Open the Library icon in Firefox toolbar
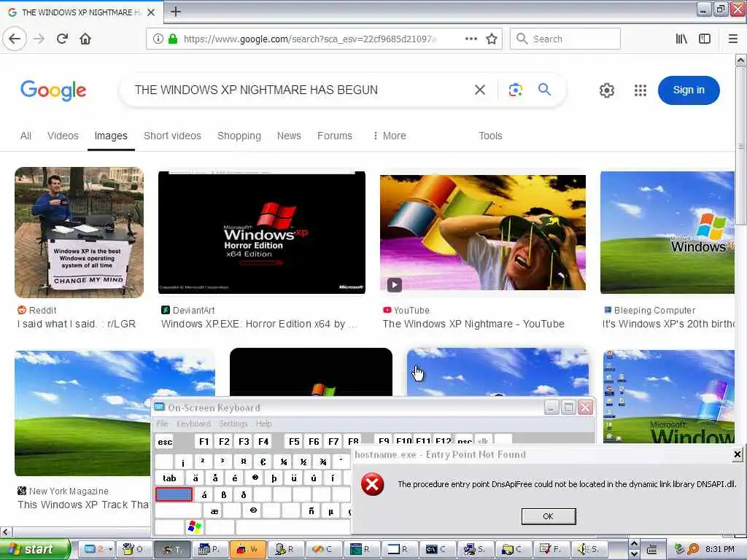The width and height of the screenshot is (747, 560). [x=681, y=39]
